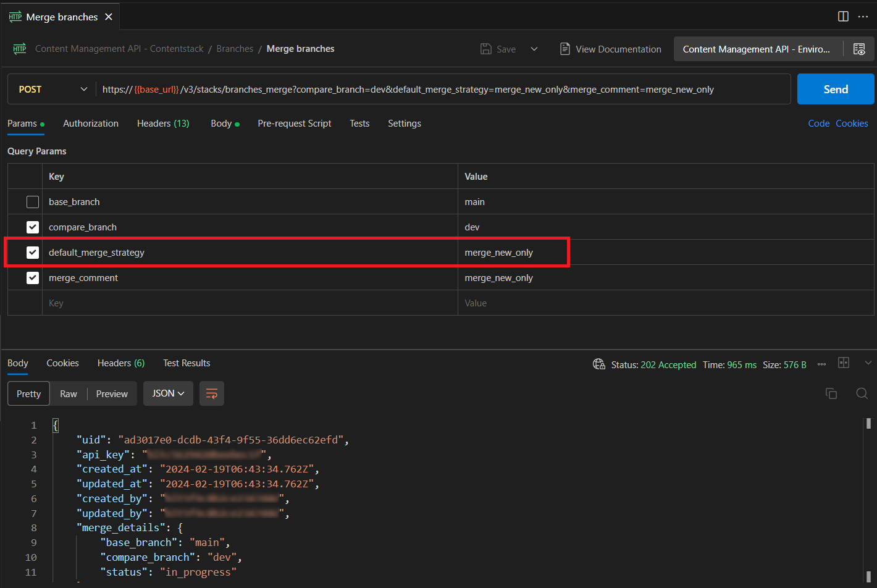Click the merge_comment value cell
This screenshot has height=588, width=877.
[666, 278]
